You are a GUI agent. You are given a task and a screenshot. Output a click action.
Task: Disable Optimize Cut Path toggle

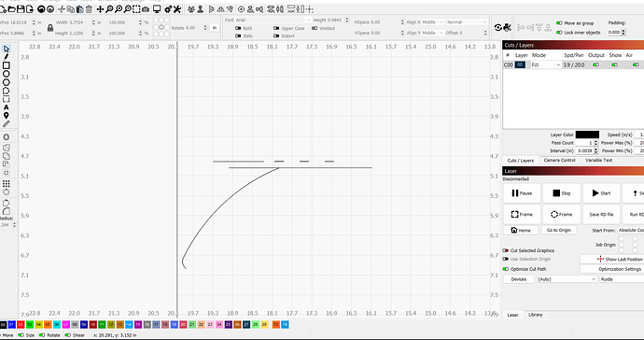click(506, 269)
